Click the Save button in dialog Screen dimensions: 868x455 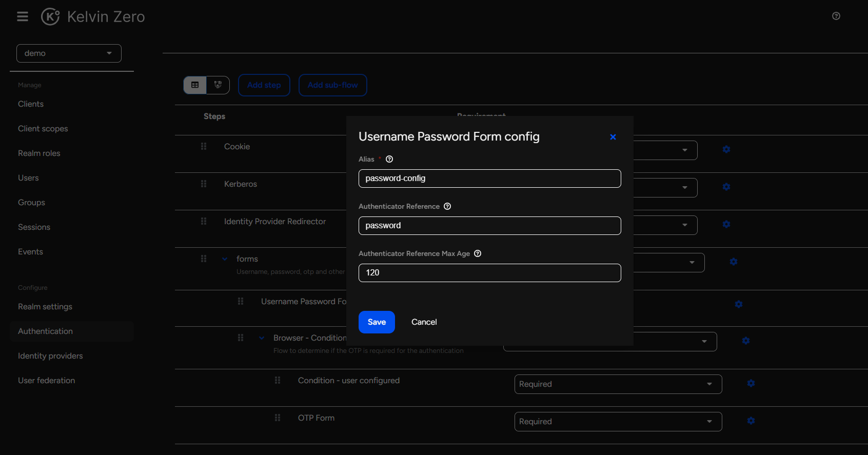[x=377, y=322]
